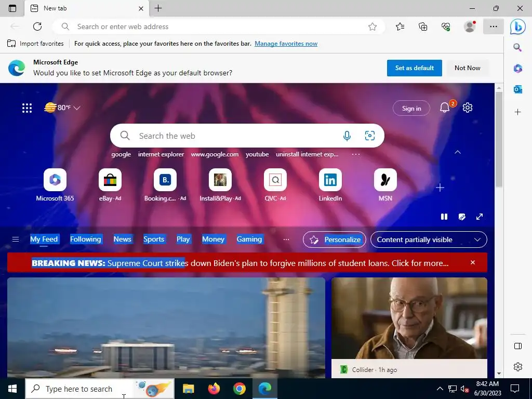532x399 pixels.
Task: Show more feed categories ellipsis
Action: [286, 240]
